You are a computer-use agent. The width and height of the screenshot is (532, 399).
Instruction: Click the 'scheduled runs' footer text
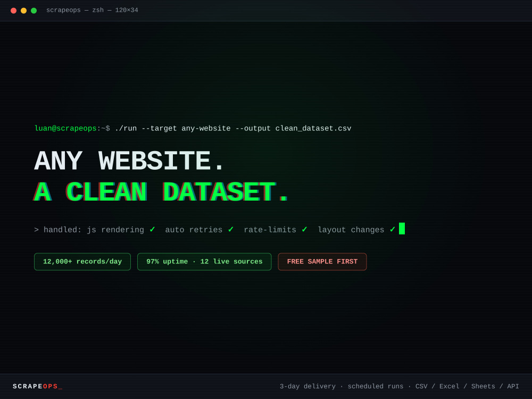(376, 386)
